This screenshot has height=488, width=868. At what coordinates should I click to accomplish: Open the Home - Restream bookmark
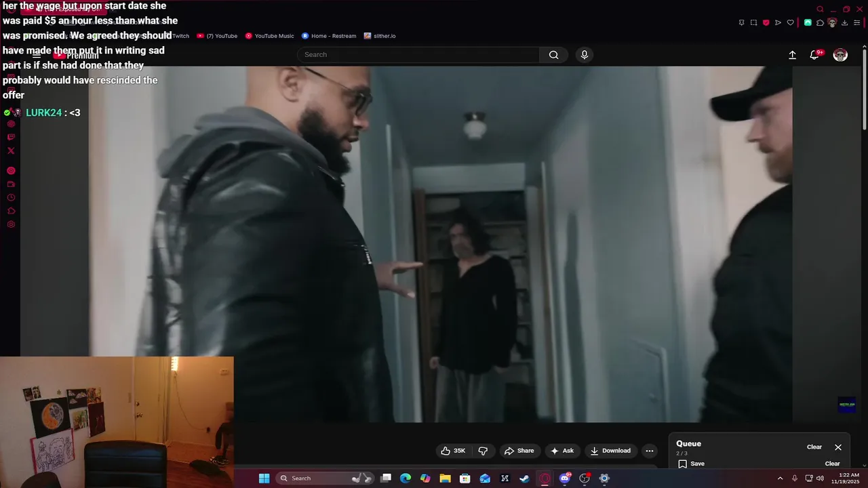click(329, 36)
